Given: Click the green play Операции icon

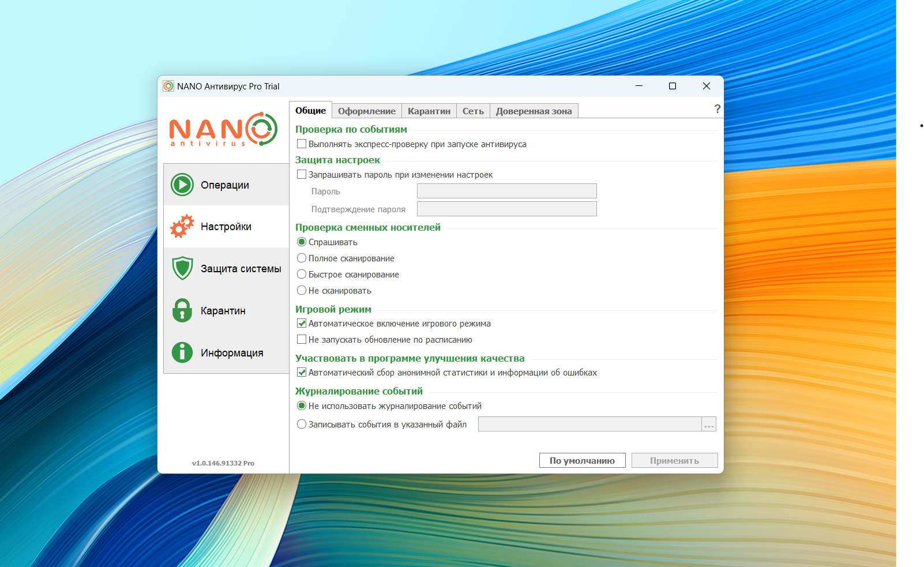Looking at the screenshot, I should tap(182, 185).
